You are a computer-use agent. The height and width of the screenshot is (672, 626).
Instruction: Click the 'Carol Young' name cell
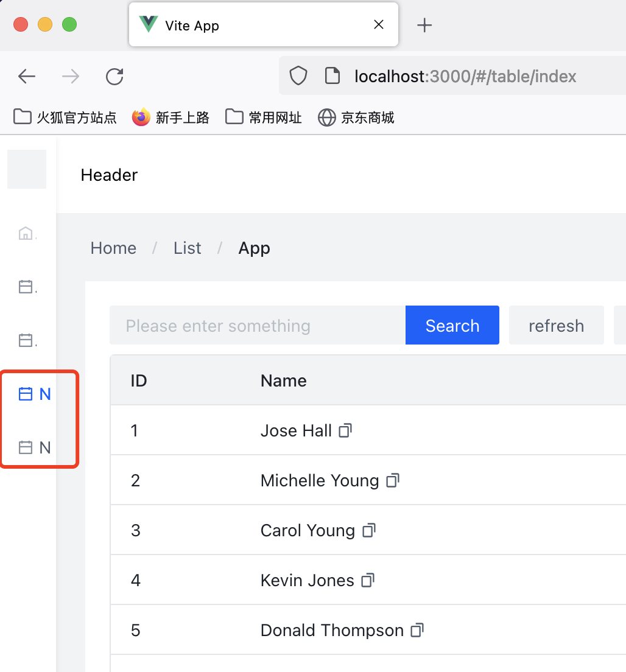pyautogui.click(x=308, y=530)
